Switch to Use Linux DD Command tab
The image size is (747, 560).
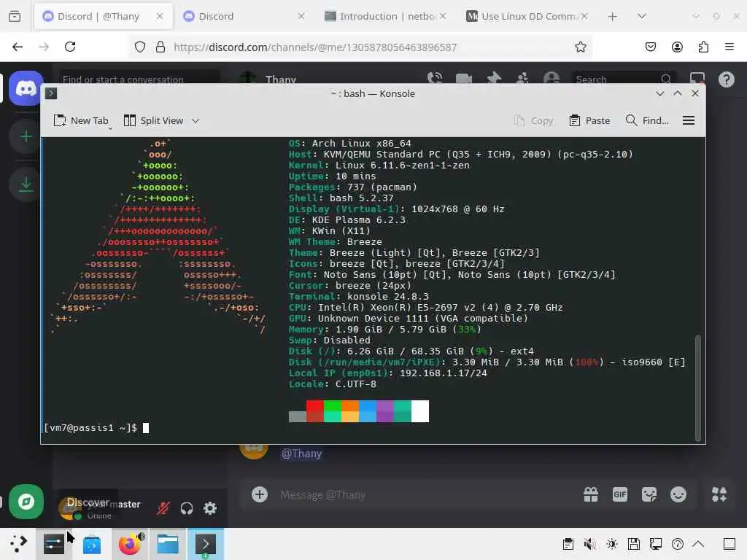[x=527, y=16]
